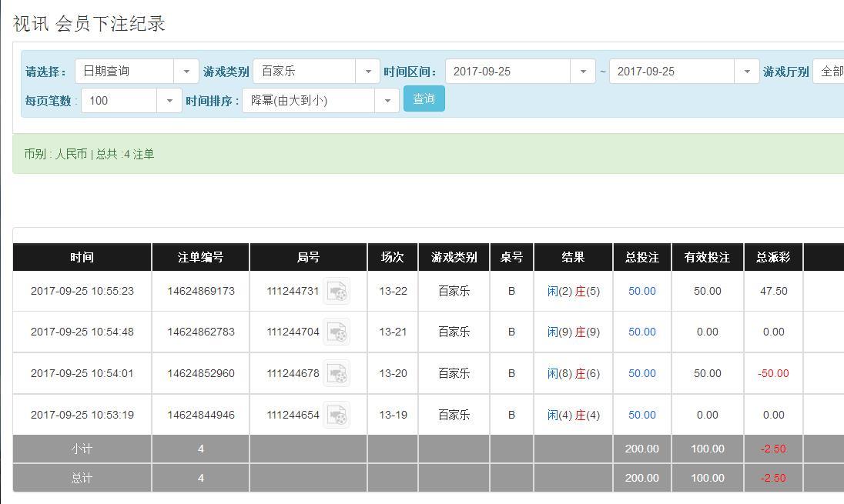This screenshot has height=504, width=844.
Task: Click the 查询 search button
Action: tap(424, 99)
